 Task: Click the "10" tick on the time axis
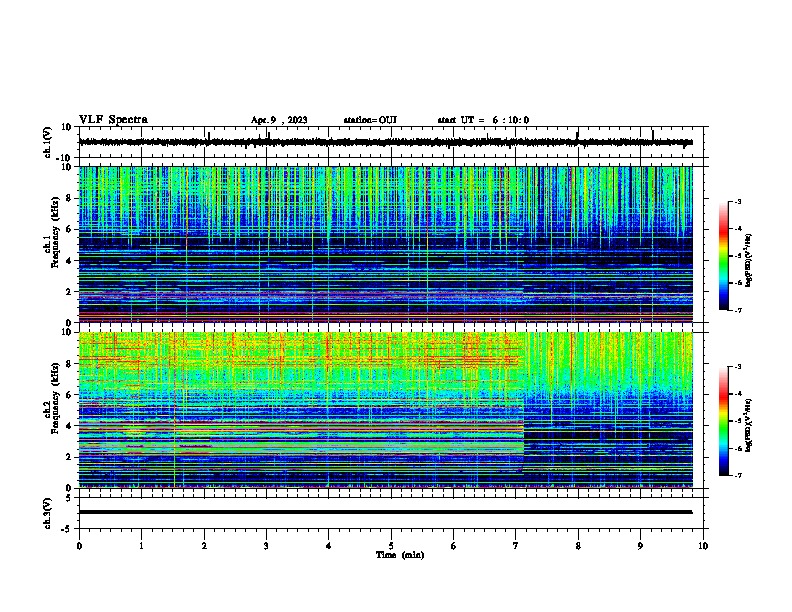point(703,546)
